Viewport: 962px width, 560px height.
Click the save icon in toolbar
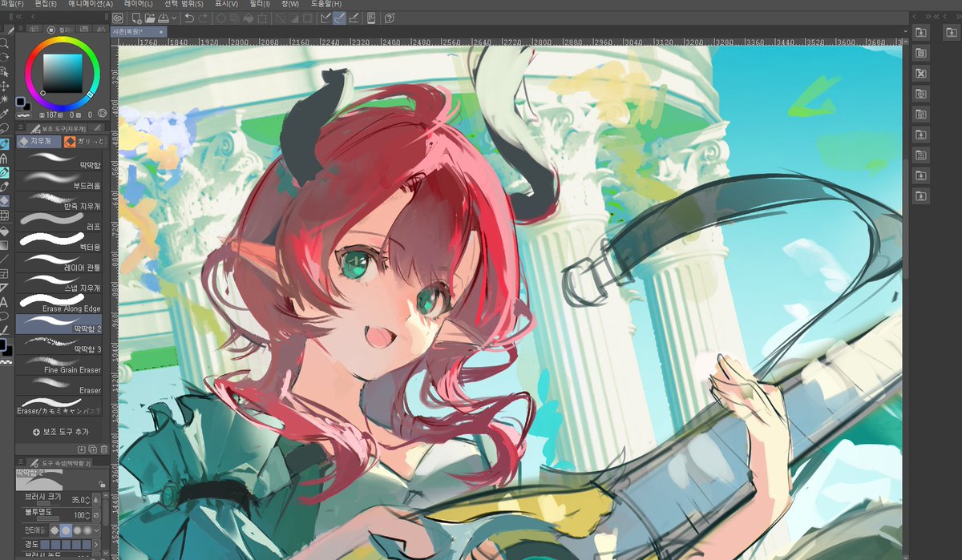[x=163, y=18]
